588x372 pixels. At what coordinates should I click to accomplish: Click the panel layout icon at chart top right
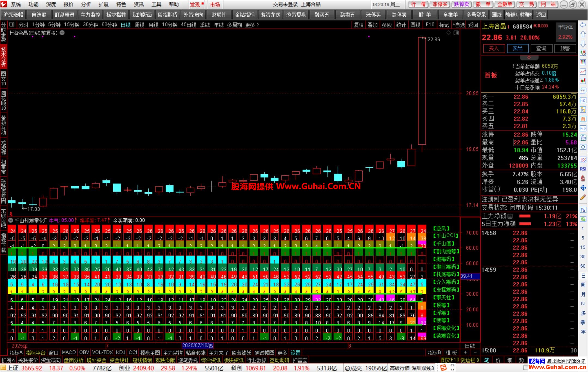click(456, 33)
